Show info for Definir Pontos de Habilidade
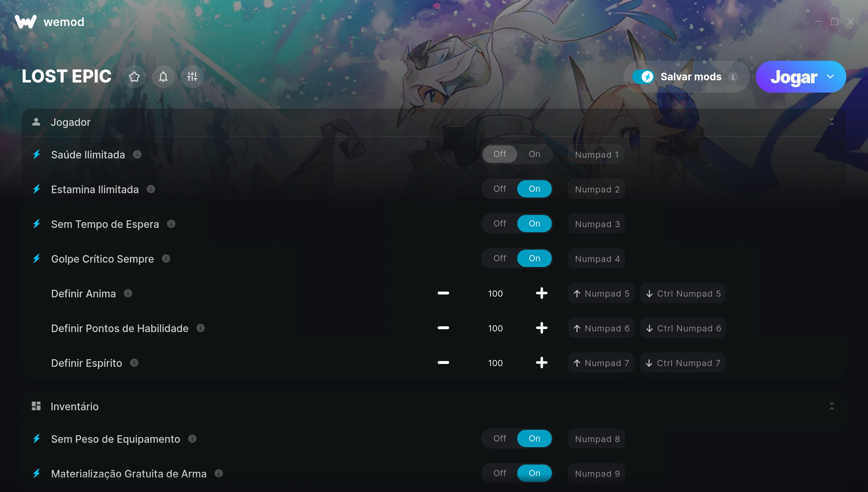Image resolution: width=868 pixels, height=492 pixels. 201,328
